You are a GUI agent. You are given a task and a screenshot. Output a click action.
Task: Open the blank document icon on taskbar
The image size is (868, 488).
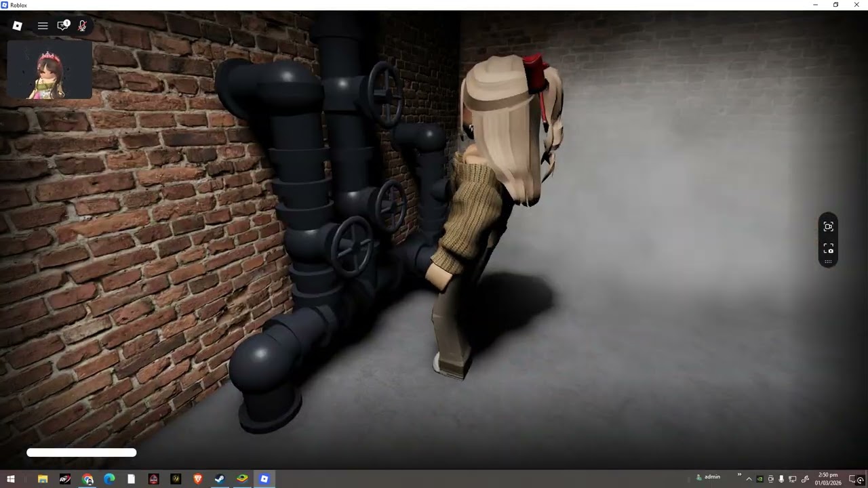point(132,479)
